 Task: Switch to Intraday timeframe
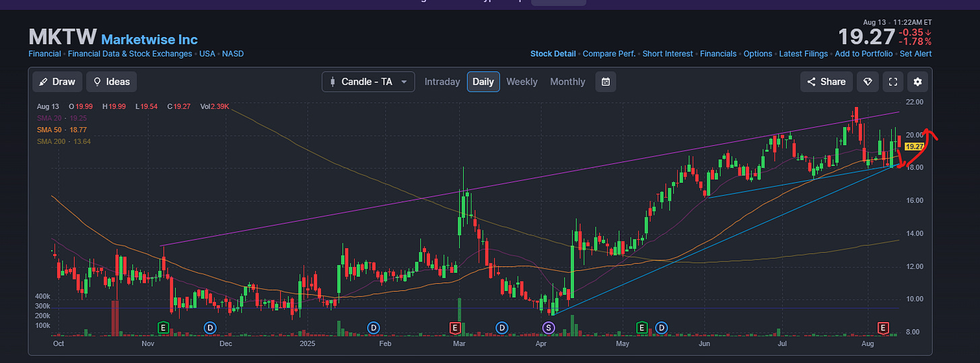(x=442, y=82)
